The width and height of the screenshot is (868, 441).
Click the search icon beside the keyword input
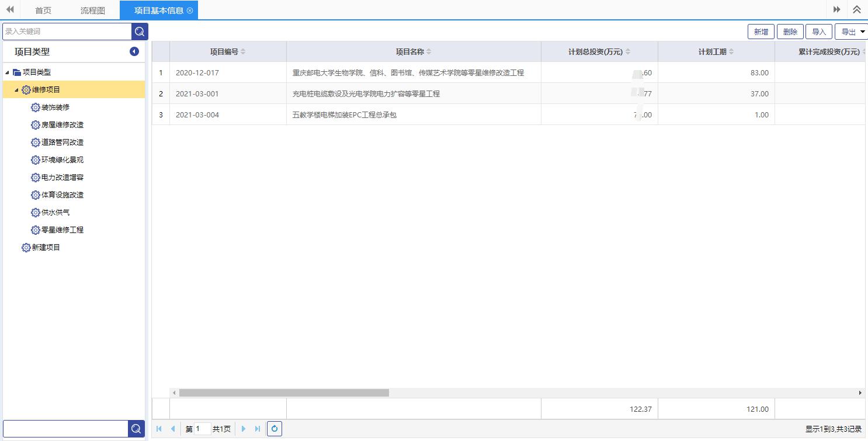pyautogui.click(x=140, y=32)
